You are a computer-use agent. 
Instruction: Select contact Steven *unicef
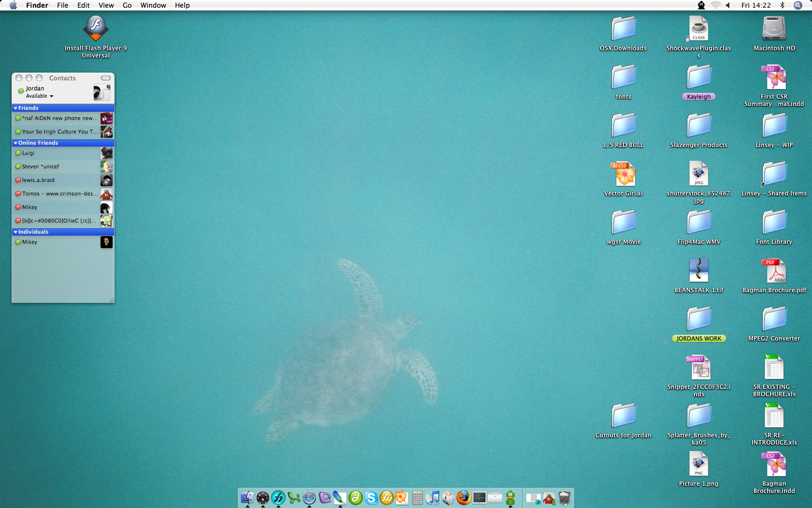point(63,166)
